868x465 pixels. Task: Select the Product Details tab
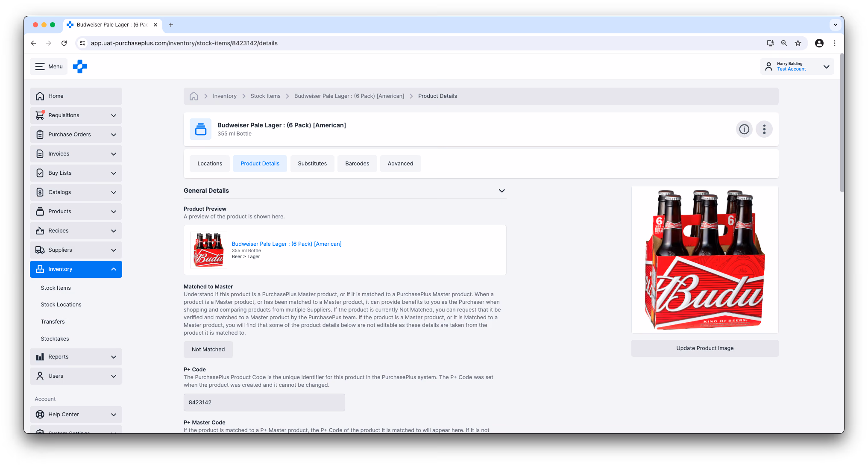point(260,164)
